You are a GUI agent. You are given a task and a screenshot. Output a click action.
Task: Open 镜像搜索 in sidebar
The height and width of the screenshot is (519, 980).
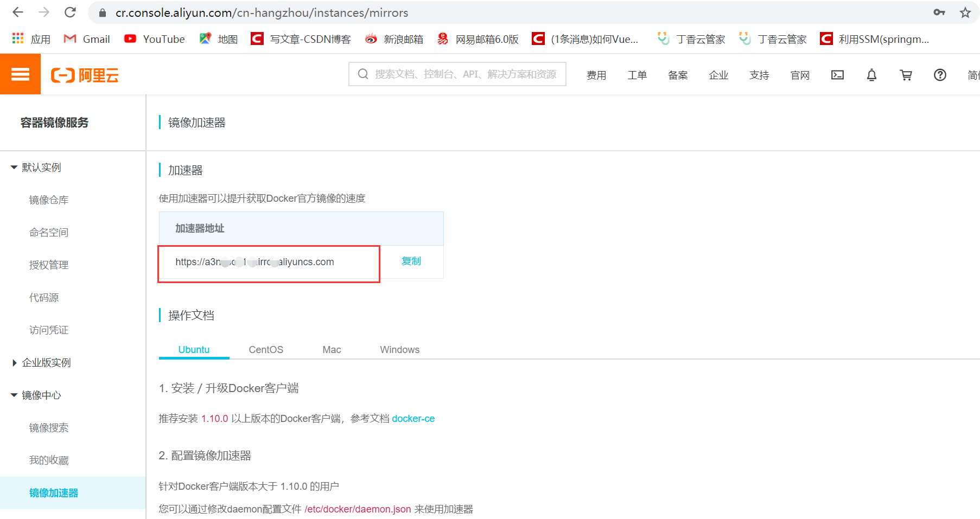pyautogui.click(x=49, y=427)
